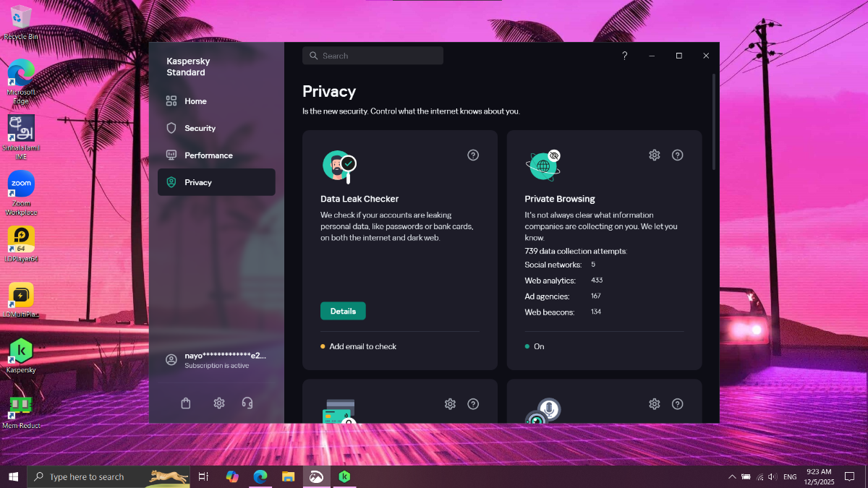Open support headset icon
Image resolution: width=868 pixels, height=488 pixels.
pyautogui.click(x=247, y=403)
